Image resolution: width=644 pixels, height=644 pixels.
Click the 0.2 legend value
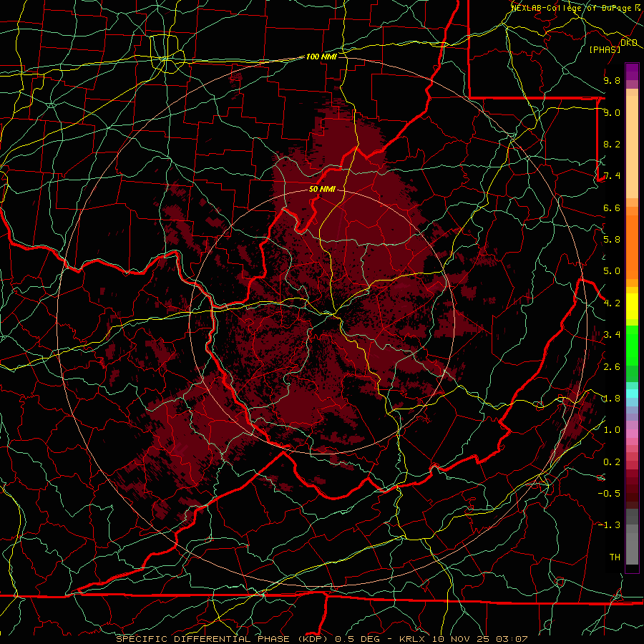pyautogui.click(x=612, y=462)
